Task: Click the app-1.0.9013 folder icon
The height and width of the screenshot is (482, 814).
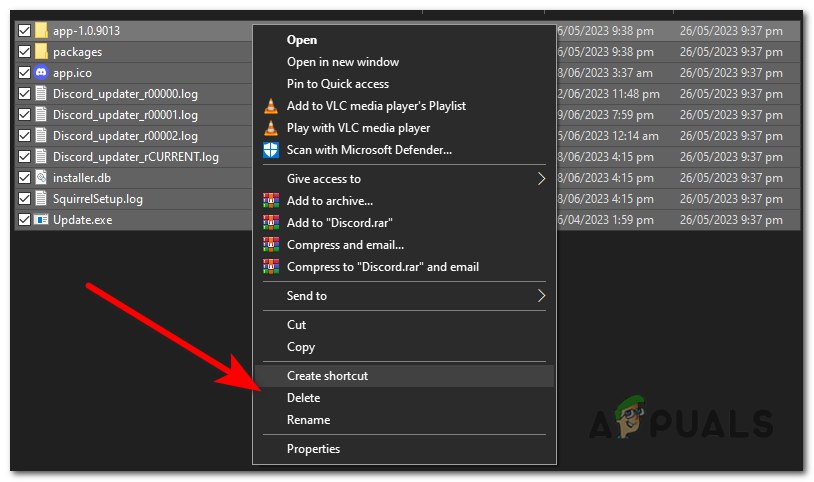Action: point(41,31)
